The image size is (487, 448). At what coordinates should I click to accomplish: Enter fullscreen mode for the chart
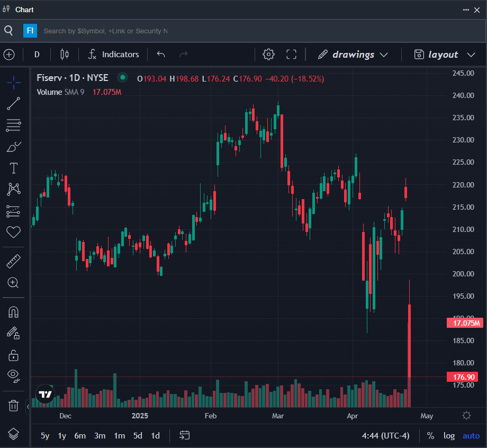click(291, 55)
